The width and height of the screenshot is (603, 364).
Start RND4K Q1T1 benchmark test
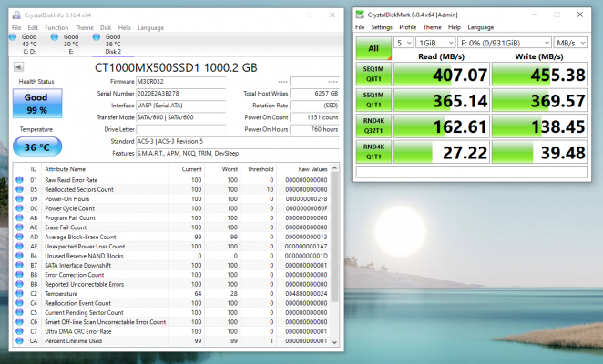coord(373,152)
